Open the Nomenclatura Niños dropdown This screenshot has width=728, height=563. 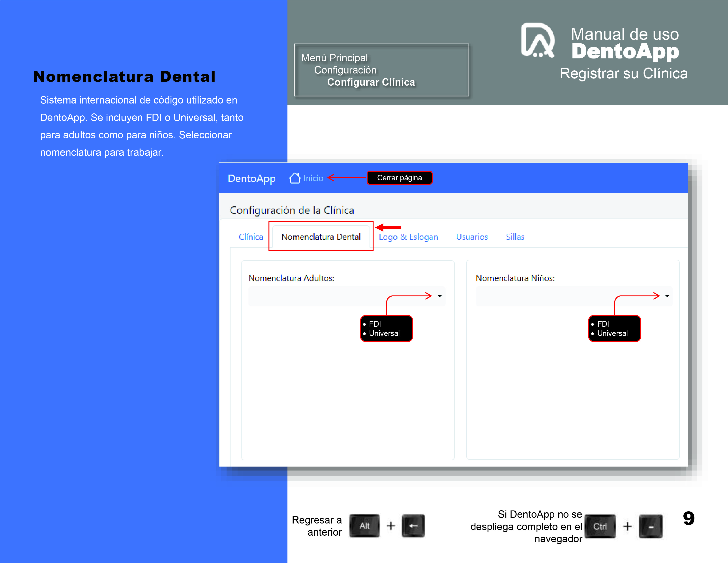[574, 296]
